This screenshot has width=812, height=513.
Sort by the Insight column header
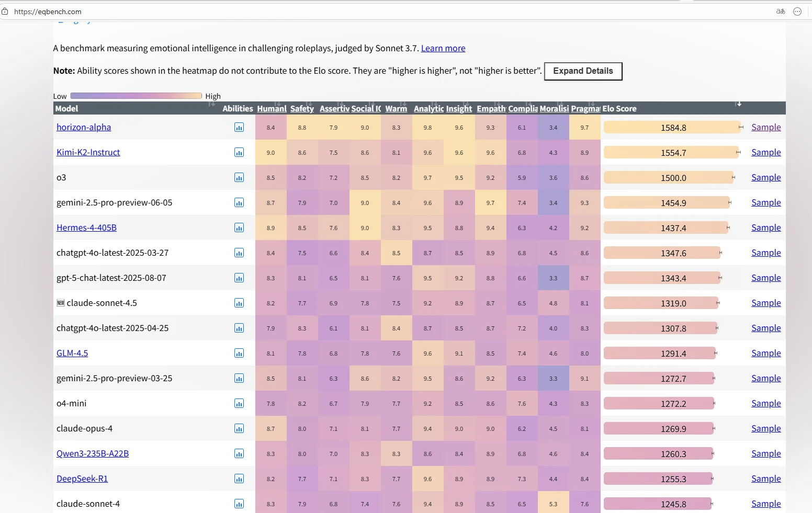point(459,109)
